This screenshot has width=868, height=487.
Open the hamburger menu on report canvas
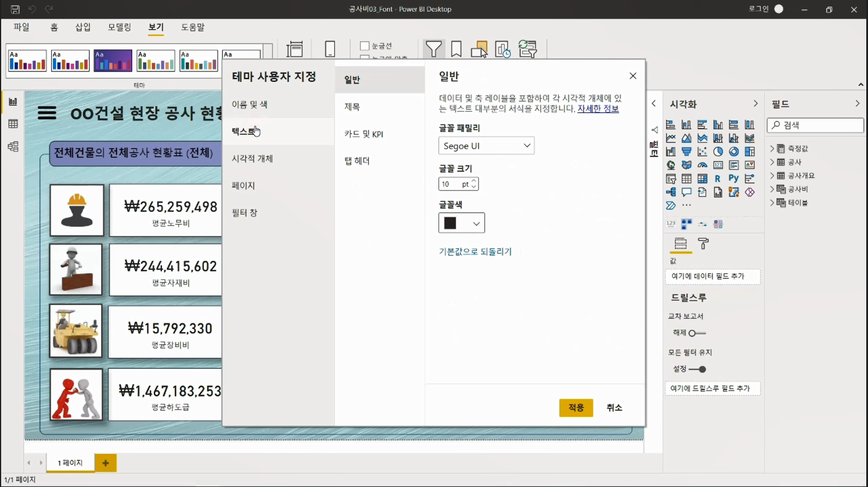(46, 113)
